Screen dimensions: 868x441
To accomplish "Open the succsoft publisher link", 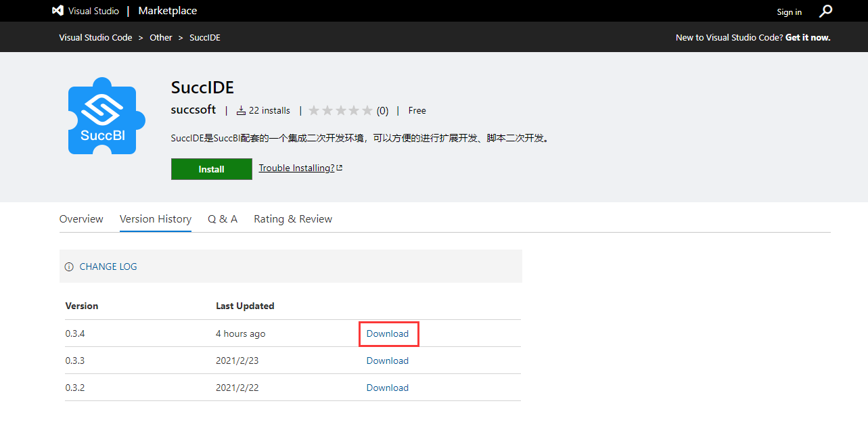I will click(x=193, y=110).
